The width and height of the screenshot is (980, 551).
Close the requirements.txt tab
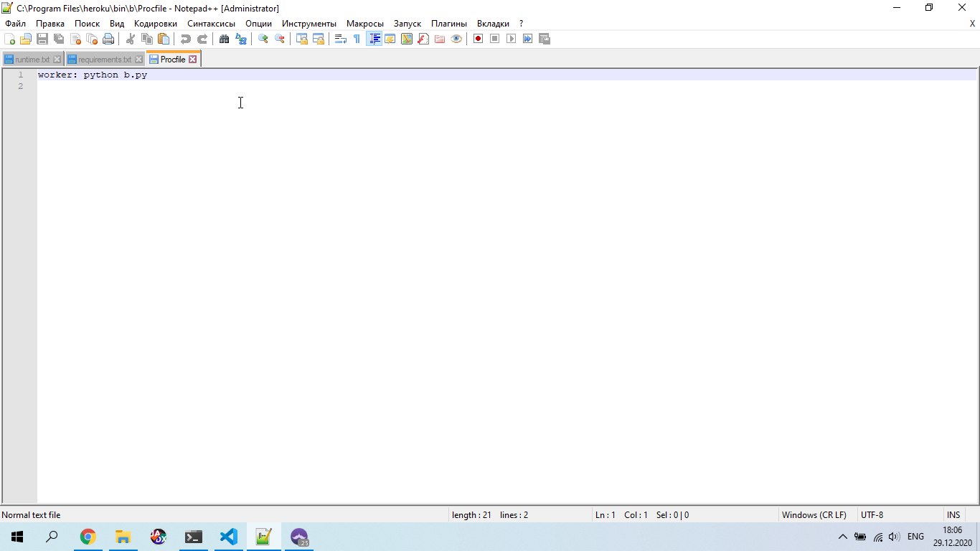tap(139, 60)
